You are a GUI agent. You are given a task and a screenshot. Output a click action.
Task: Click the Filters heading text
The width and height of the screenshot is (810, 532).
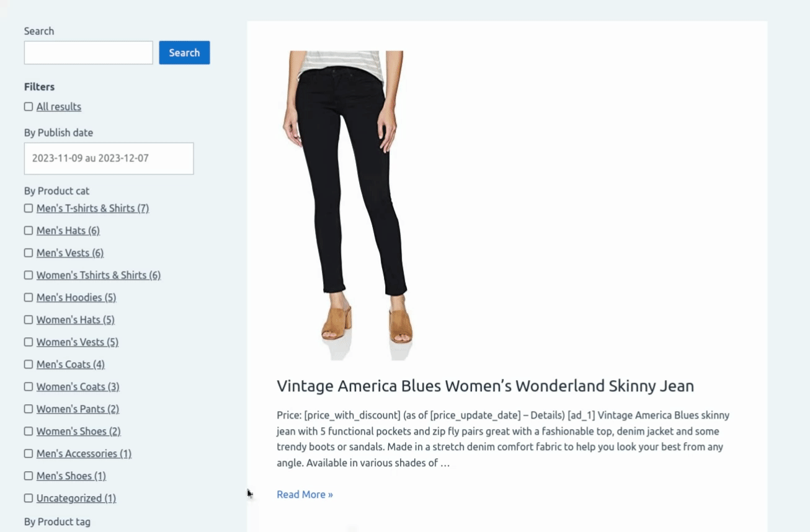39,87
